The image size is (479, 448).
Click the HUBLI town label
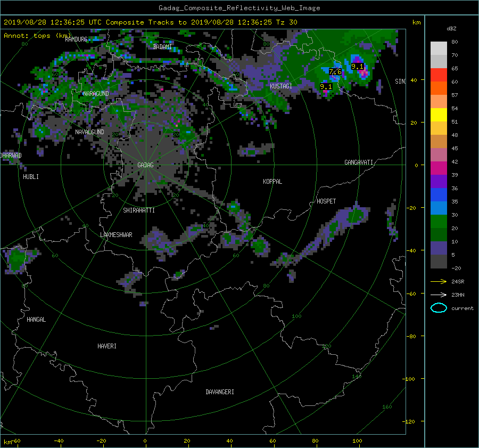coord(31,177)
